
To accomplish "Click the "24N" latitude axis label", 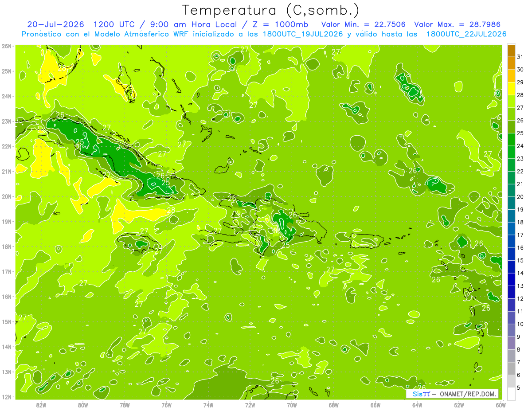I will coord(7,96).
